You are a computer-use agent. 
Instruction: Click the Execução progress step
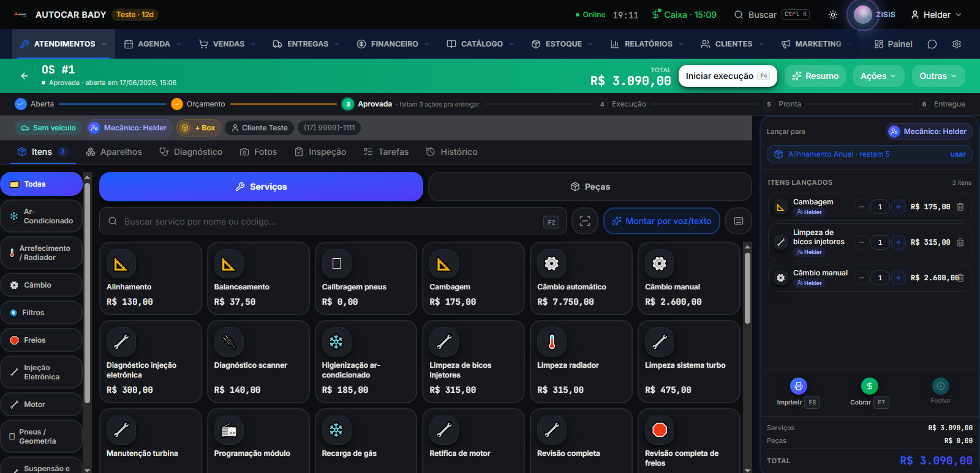coord(622,104)
